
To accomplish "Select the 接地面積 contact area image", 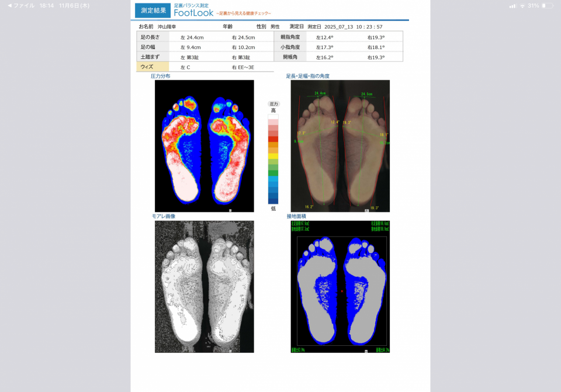I will [x=340, y=286].
